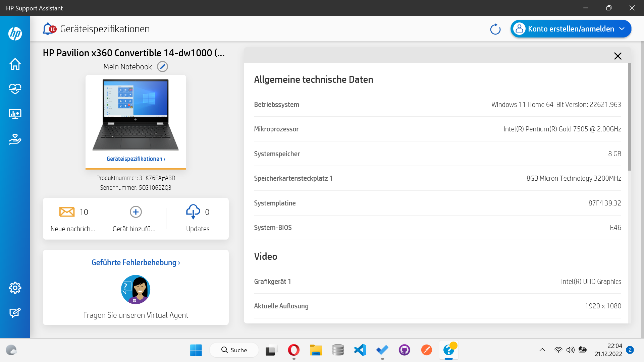Click the HP logo in sidebar
Viewport: 644px width, 362px height.
15,34
